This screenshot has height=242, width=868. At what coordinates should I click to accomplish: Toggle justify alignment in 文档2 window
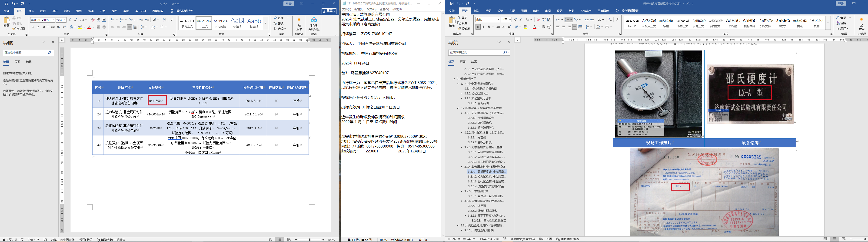coord(129,27)
